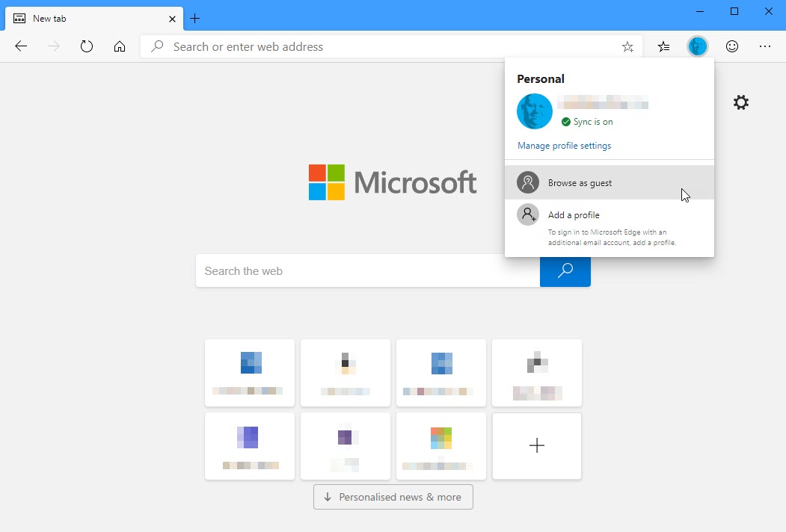Maximize the browser window
Image resolution: width=786 pixels, height=532 pixels.
tap(734, 11)
